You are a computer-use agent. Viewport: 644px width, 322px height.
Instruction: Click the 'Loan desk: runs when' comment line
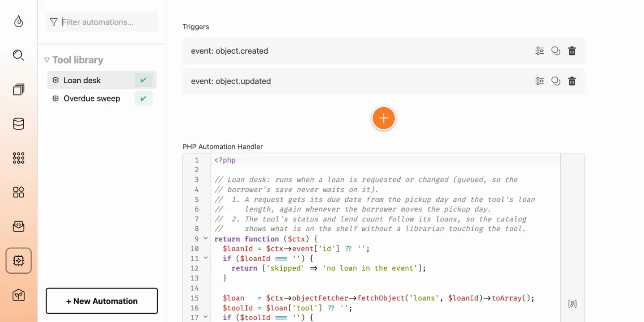click(366, 180)
